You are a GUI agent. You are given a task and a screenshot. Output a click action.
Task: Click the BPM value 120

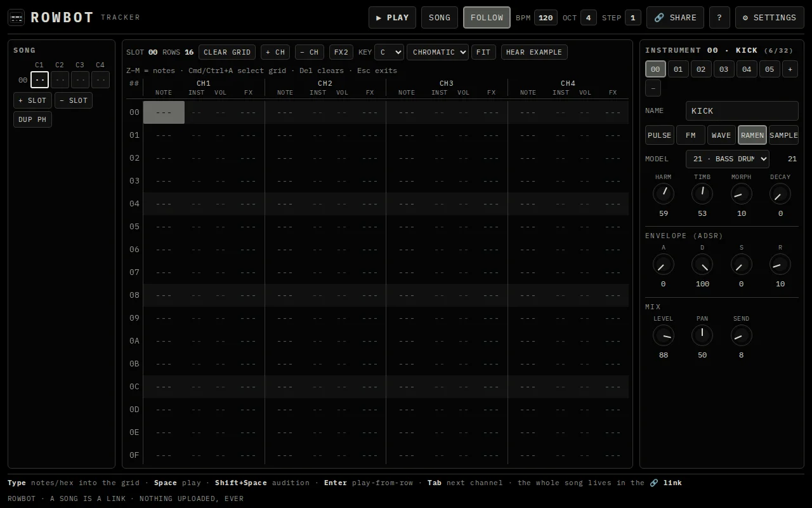pos(546,18)
